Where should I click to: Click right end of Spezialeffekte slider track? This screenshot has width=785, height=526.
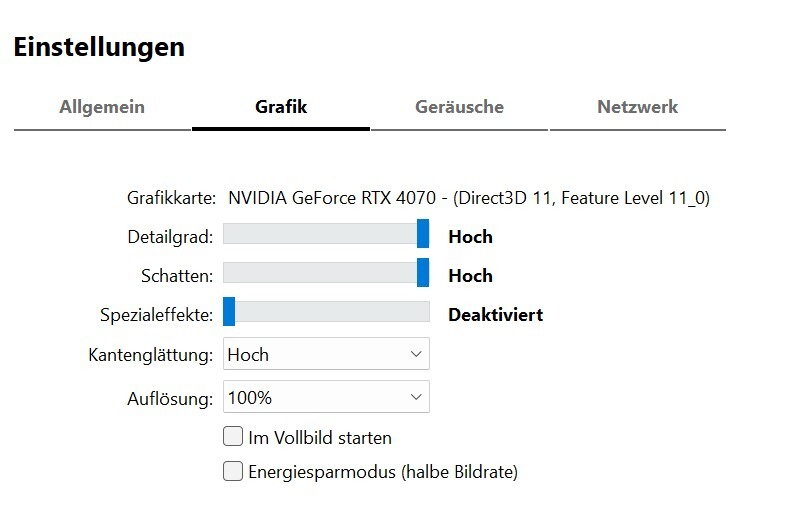(x=426, y=311)
